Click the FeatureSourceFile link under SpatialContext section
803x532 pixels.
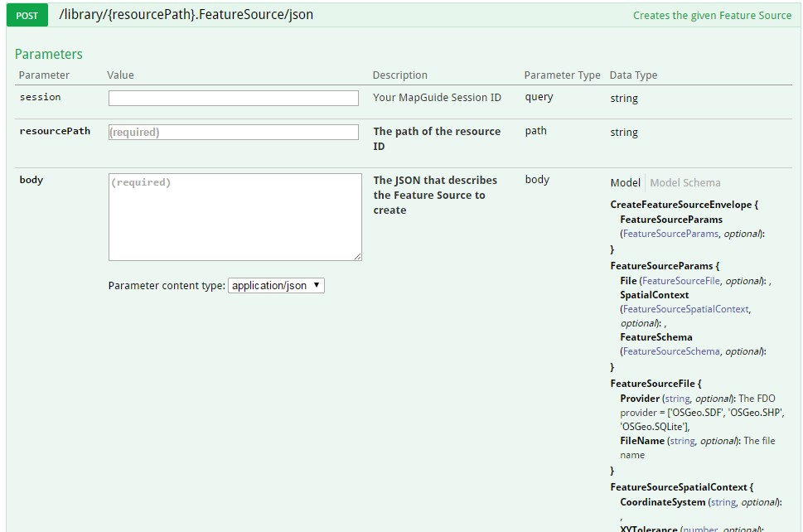pos(680,279)
